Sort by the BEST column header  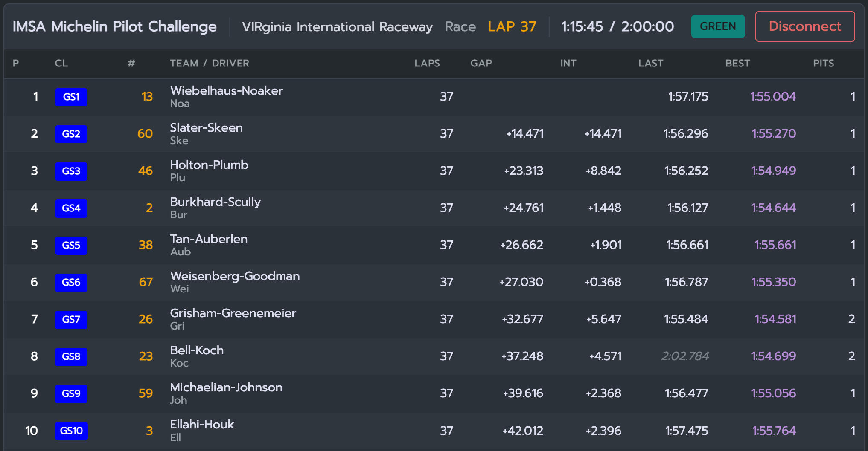pyautogui.click(x=737, y=63)
